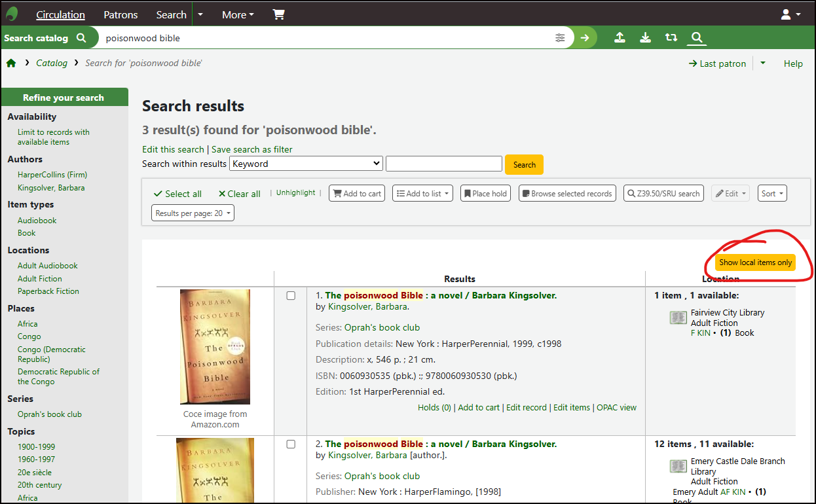This screenshot has width=816, height=504.
Task: Click the home breadcrumb icon
Action: (11, 63)
